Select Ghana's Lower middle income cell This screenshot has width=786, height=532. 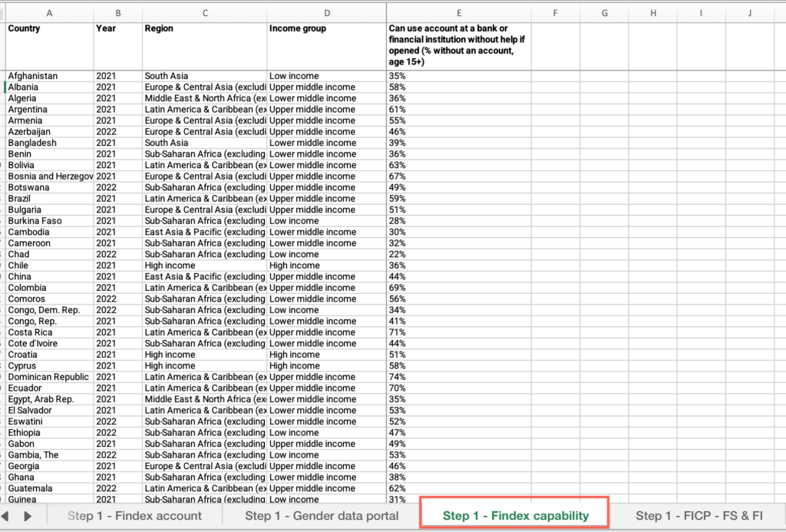327,477
